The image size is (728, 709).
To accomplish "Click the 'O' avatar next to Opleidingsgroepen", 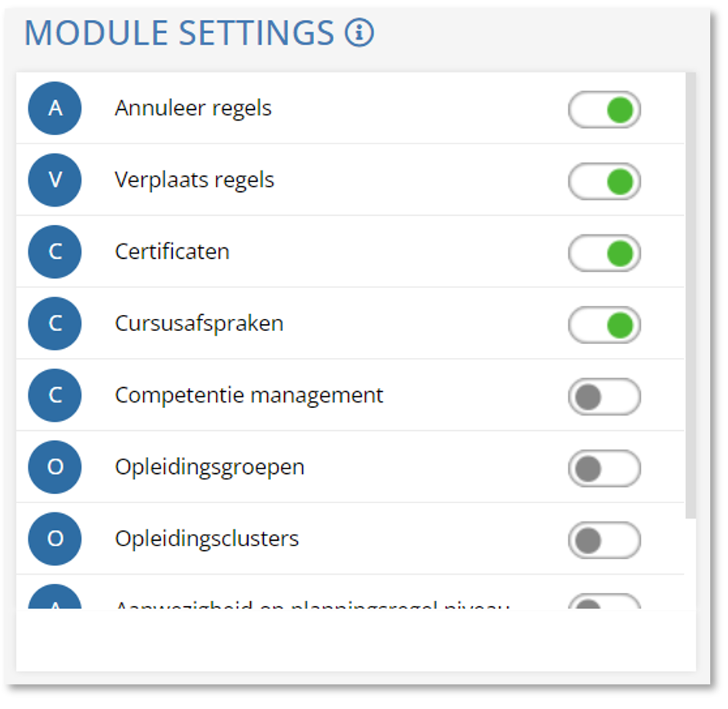I will pyautogui.click(x=55, y=467).
